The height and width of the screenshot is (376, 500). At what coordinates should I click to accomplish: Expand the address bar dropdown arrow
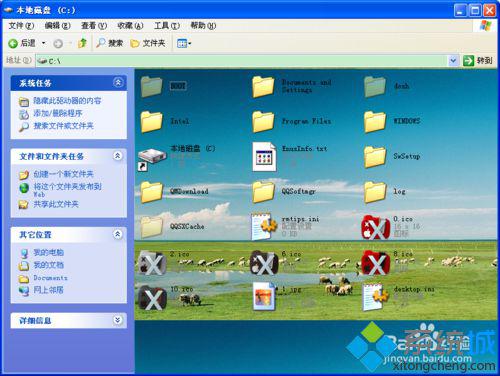pos(453,61)
